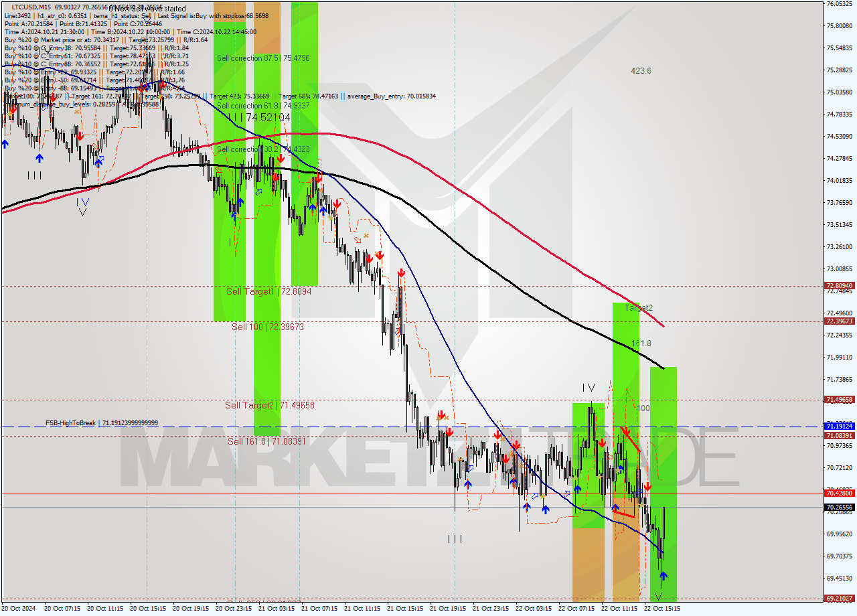
Task: Click '20 Oct 15:15' on time axis
Action: (148, 609)
